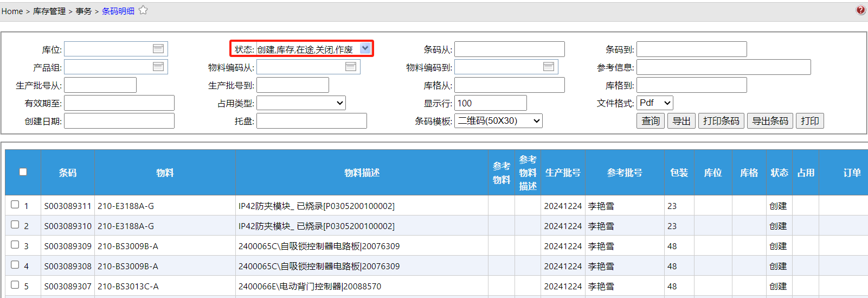The height and width of the screenshot is (298, 868).
Task: Click the 打印条码 button
Action: coord(721,121)
